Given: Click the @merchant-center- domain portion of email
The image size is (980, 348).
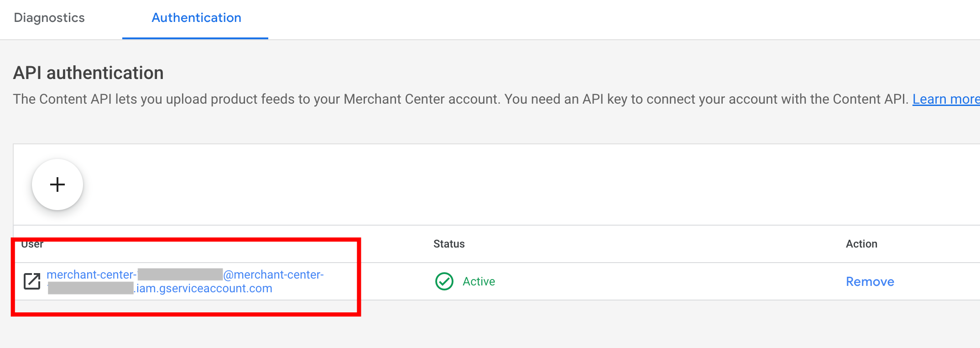Looking at the screenshot, I should click(274, 274).
